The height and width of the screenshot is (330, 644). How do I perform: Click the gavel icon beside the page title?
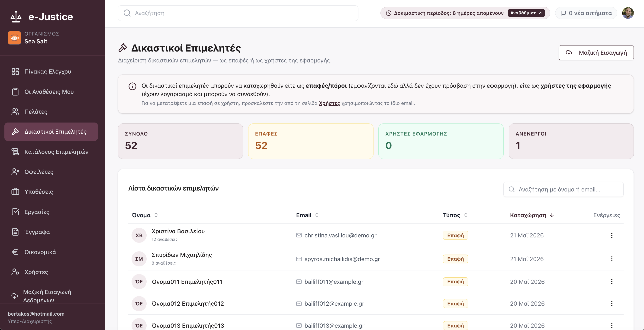(123, 48)
